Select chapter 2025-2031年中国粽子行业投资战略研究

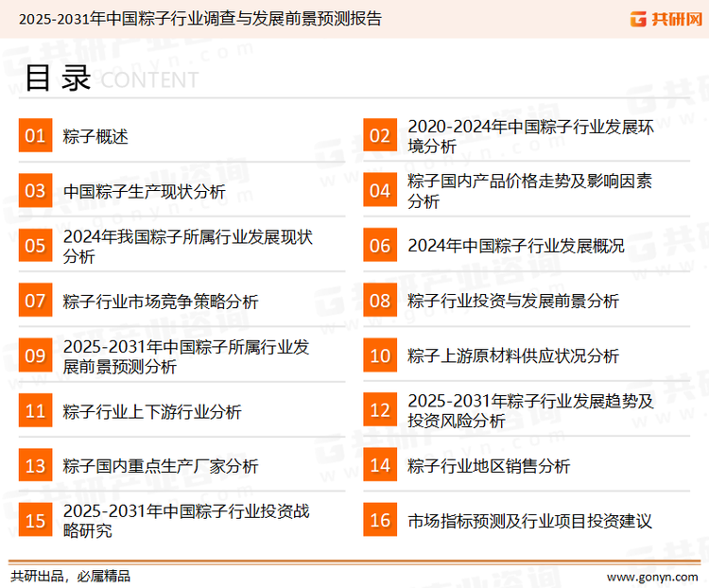(186, 521)
